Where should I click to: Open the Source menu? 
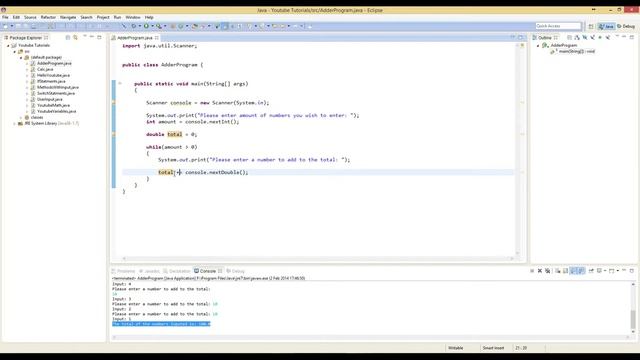30,18
